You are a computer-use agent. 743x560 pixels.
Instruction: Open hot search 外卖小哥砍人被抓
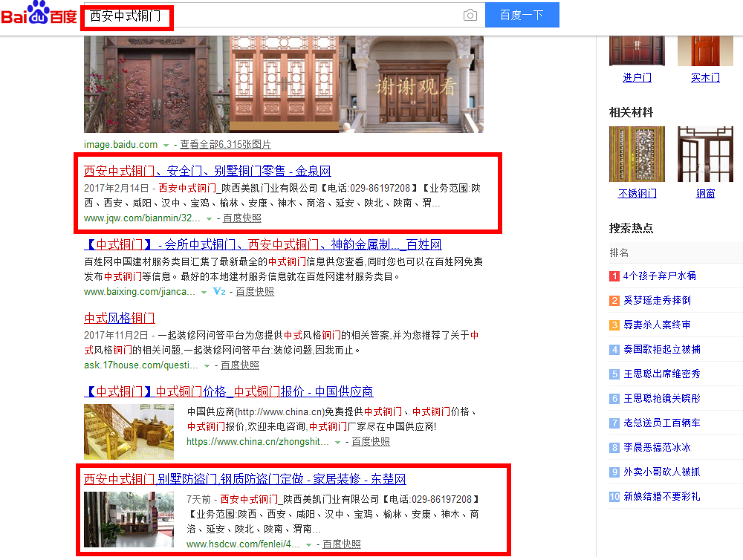click(x=661, y=472)
